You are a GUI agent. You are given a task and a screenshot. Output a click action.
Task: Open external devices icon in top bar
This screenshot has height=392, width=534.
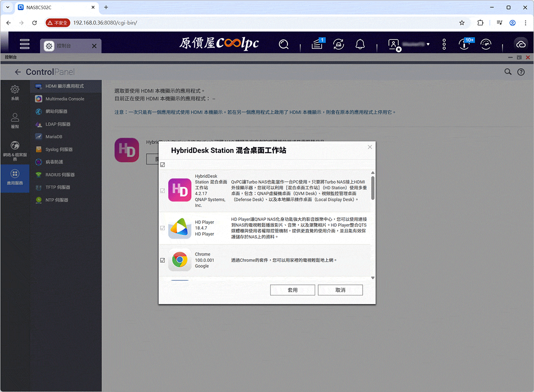[339, 44]
